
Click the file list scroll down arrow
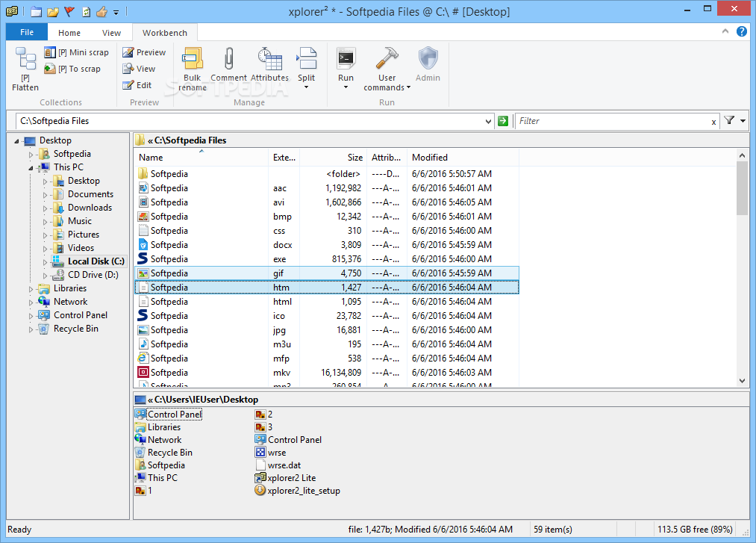coord(742,381)
